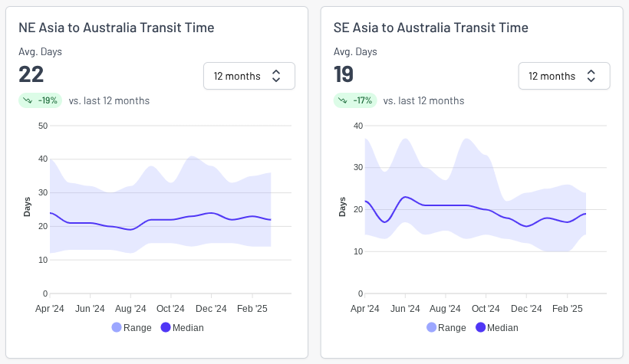The image size is (629, 364).
Task: Click vs. last 12 months in NE Asia card
Action: coord(109,100)
